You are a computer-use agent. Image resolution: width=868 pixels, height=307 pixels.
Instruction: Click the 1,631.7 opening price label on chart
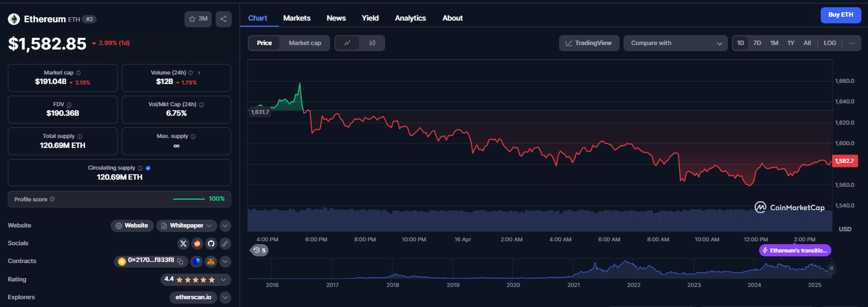(x=260, y=112)
